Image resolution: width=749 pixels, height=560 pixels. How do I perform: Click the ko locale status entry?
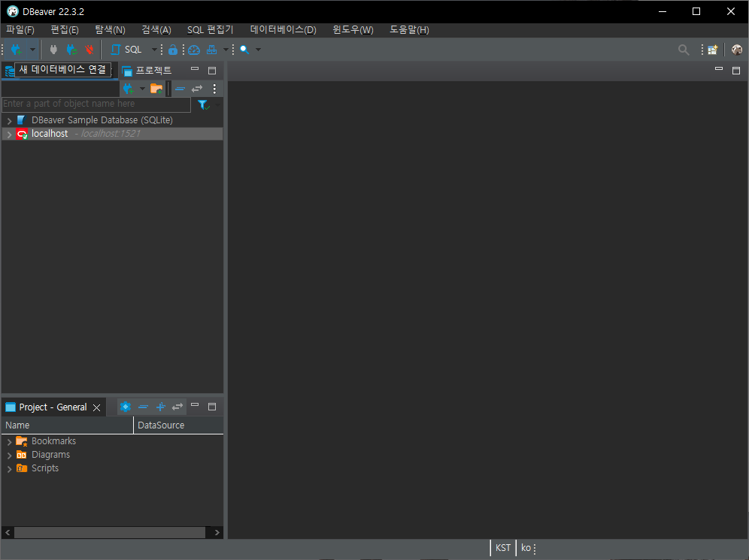pyautogui.click(x=526, y=548)
